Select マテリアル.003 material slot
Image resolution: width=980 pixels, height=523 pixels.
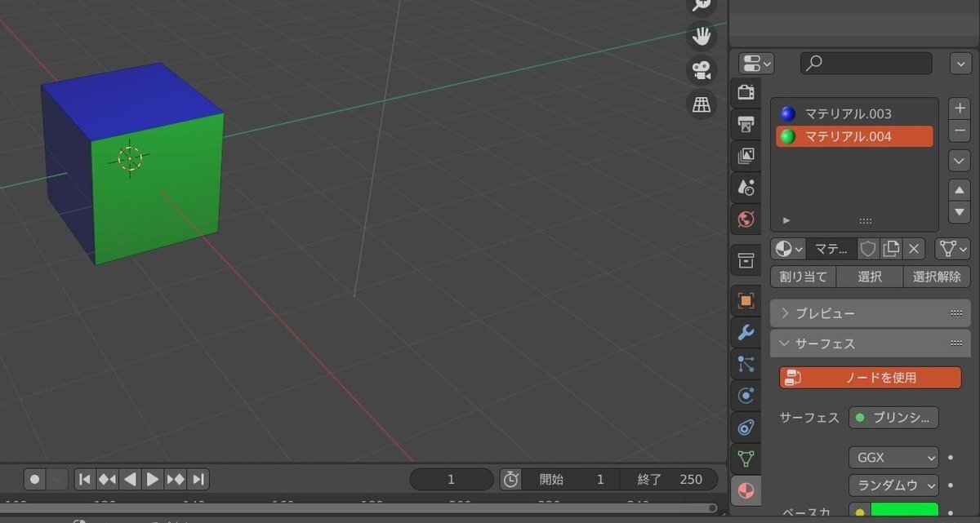coord(854,113)
